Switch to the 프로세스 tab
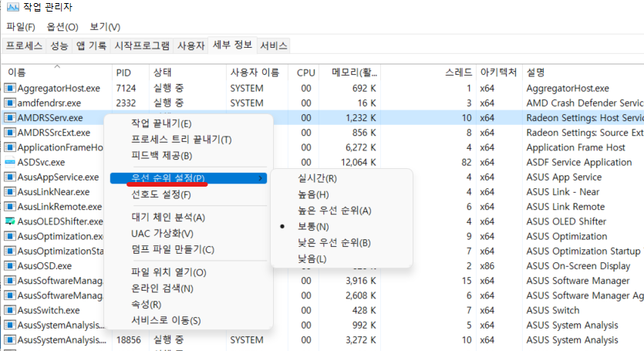Viewport: 644px width, 351px height. point(24,46)
